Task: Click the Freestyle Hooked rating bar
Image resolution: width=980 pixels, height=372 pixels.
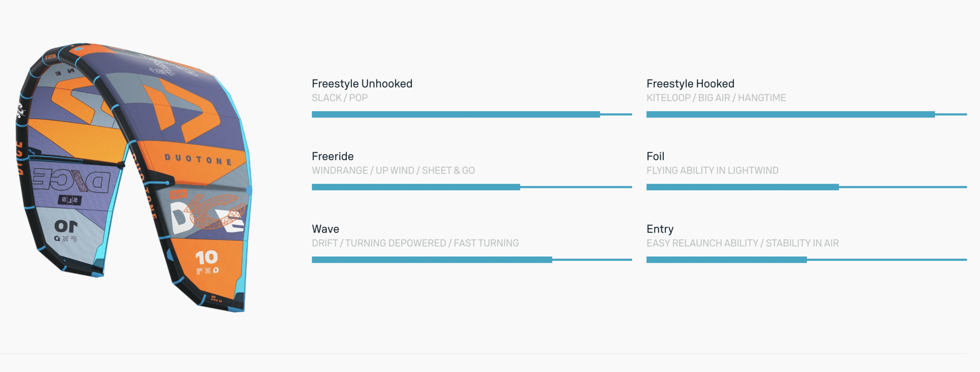Action: pyautogui.click(x=806, y=114)
